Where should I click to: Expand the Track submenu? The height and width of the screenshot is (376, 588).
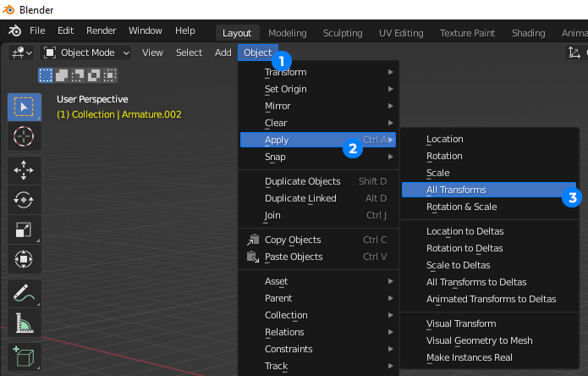318,366
